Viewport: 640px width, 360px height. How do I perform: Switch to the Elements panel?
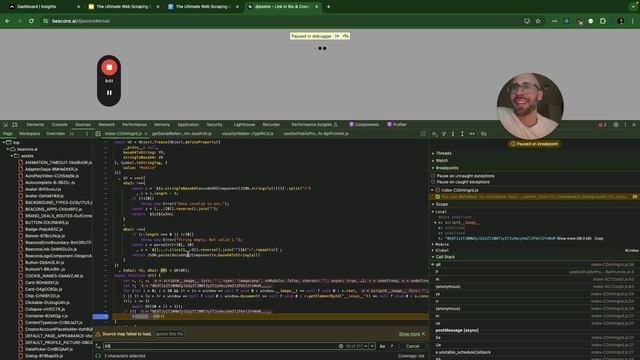coord(35,125)
